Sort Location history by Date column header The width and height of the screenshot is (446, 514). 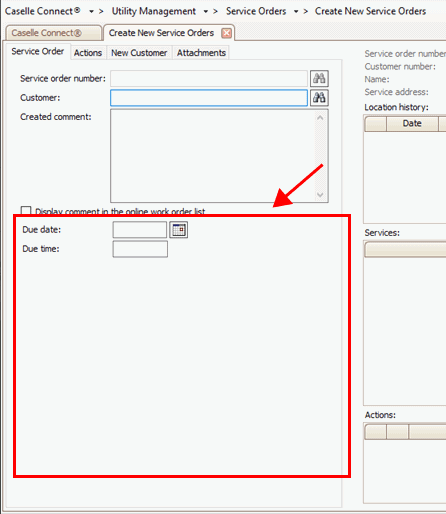[x=412, y=124]
